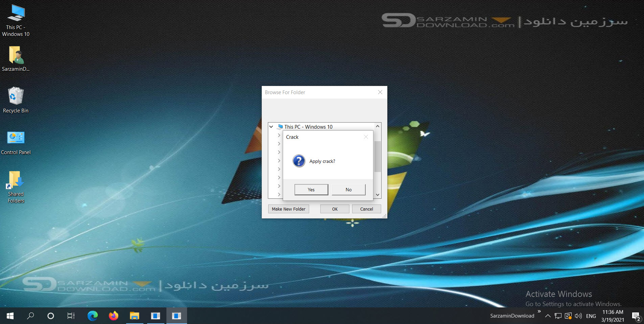Image resolution: width=644 pixels, height=324 pixels.
Task: Launch Firefox from taskbar
Action: point(114,316)
